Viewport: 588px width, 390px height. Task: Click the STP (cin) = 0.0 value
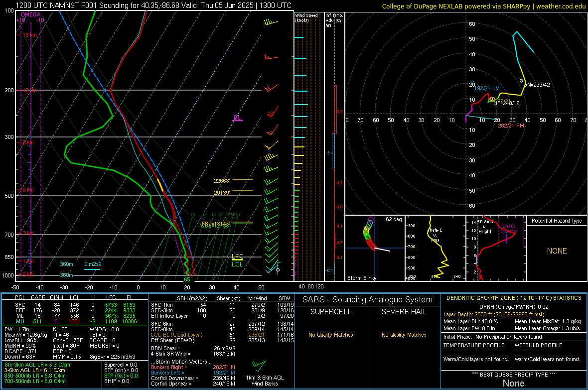point(121,370)
